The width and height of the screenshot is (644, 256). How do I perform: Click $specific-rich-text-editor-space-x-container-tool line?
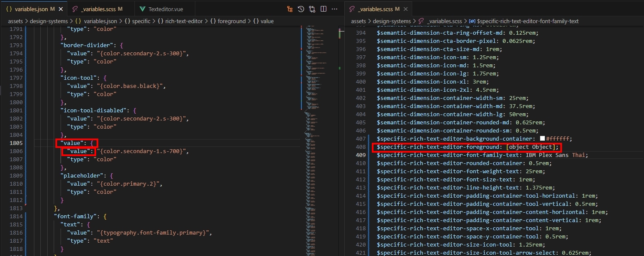pos(470,228)
